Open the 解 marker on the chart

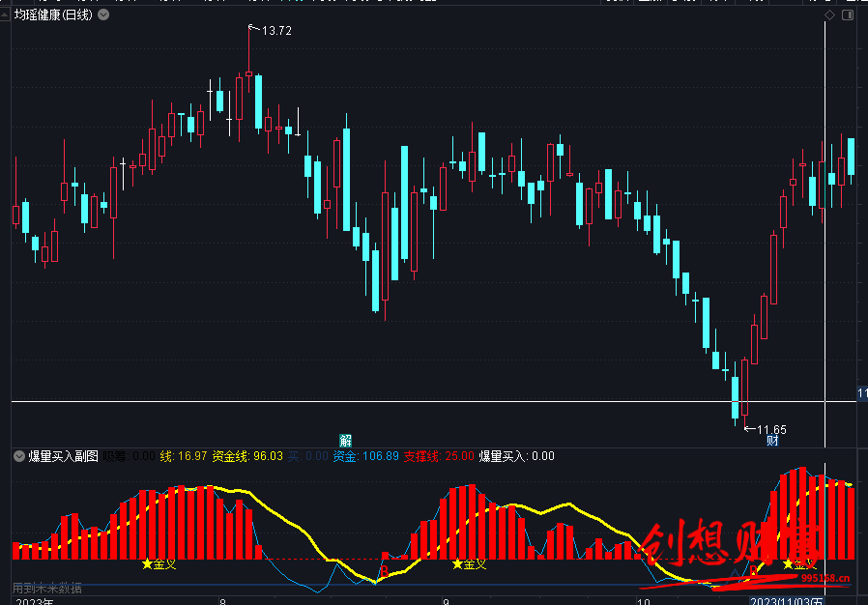coord(345,441)
